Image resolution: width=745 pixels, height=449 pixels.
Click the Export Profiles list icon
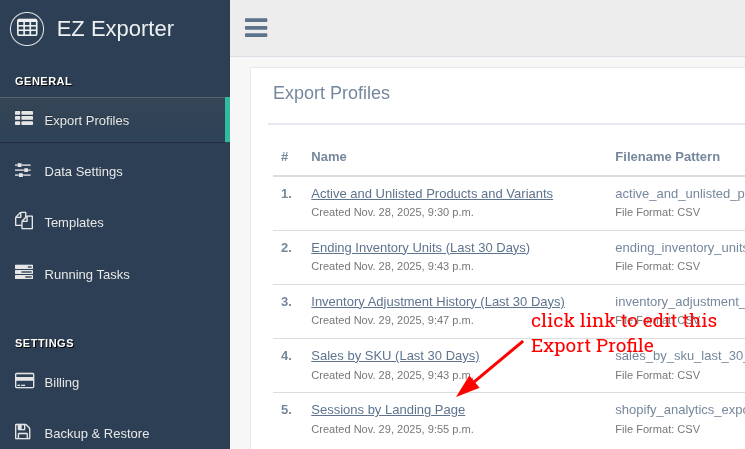(24, 119)
